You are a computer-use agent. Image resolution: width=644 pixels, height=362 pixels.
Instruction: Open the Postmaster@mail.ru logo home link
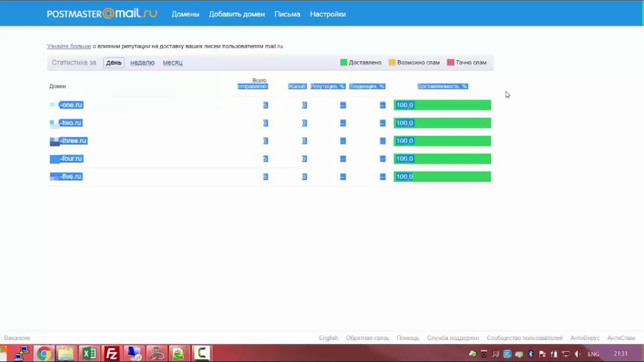pyautogui.click(x=102, y=14)
